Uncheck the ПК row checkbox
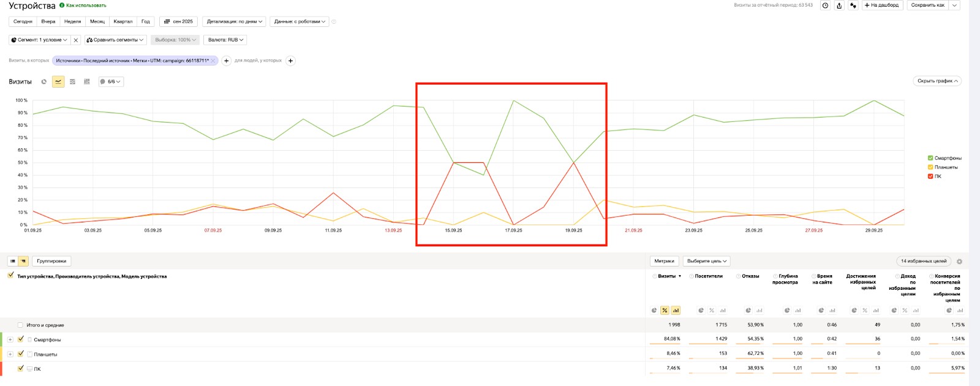The width and height of the screenshot is (980, 386). tap(21, 368)
